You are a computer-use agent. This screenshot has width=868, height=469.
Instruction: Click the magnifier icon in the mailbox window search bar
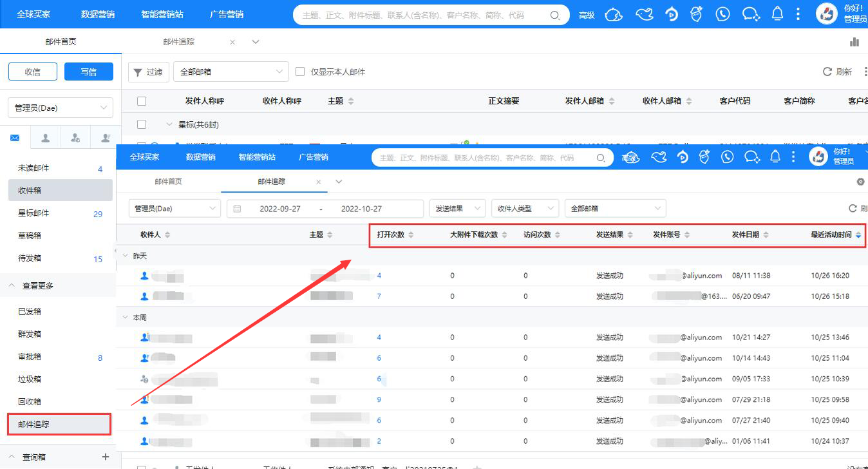(x=555, y=15)
